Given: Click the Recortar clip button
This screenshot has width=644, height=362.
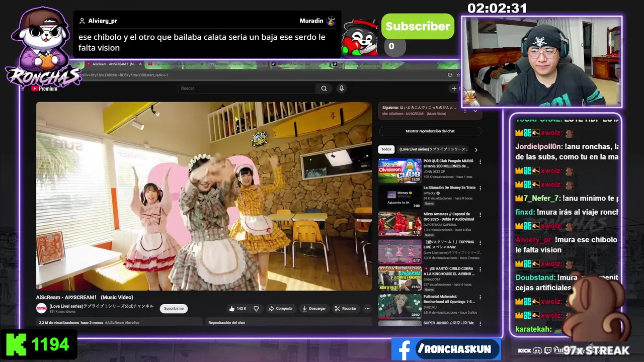Looking at the screenshot, I should click(346, 308).
